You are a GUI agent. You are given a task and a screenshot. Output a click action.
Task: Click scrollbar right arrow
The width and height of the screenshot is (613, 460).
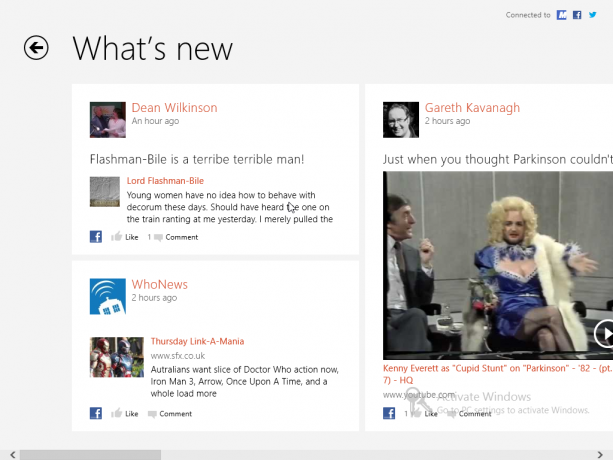[600, 455]
